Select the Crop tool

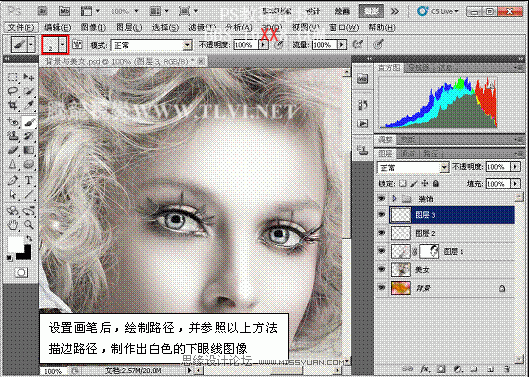pyautogui.click(x=12, y=106)
